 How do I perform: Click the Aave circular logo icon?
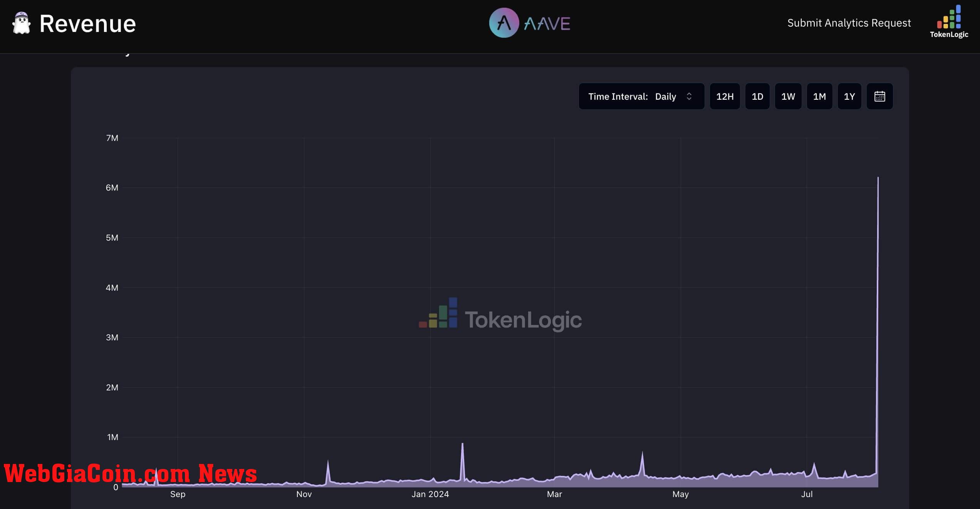504,23
